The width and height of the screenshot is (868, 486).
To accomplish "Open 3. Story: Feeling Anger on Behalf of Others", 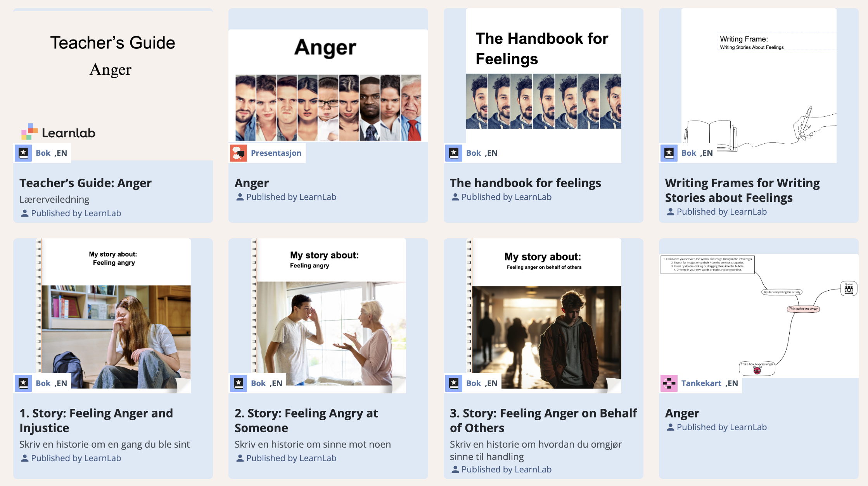I will point(543,421).
